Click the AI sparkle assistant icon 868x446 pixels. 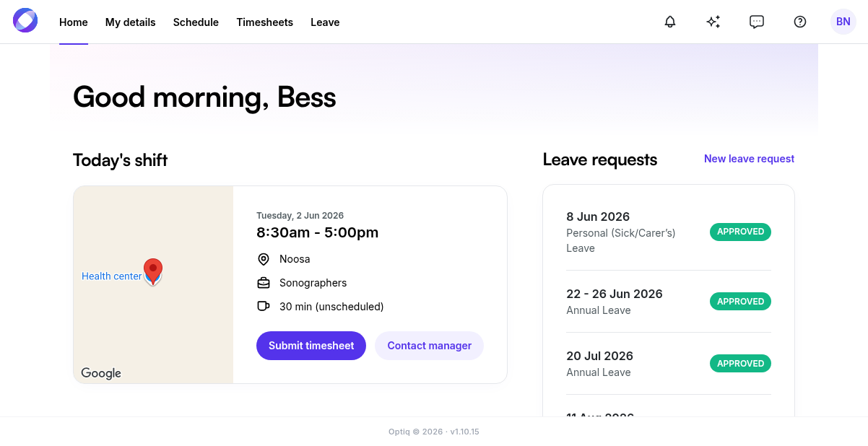(713, 22)
